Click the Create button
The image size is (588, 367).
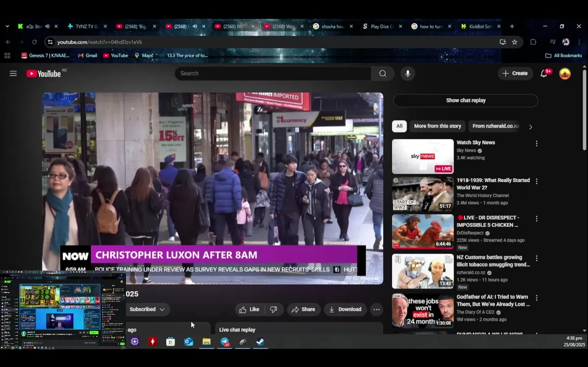coord(515,73)
